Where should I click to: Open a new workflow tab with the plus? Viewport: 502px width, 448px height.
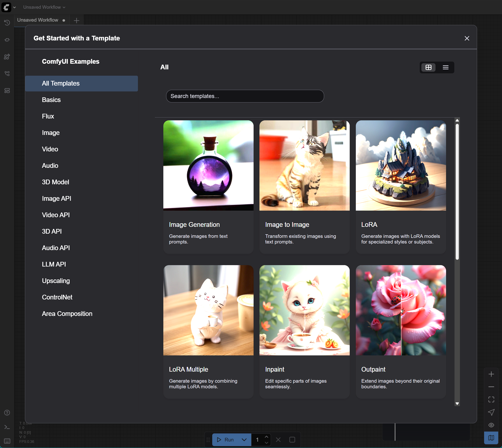point(76,20)
